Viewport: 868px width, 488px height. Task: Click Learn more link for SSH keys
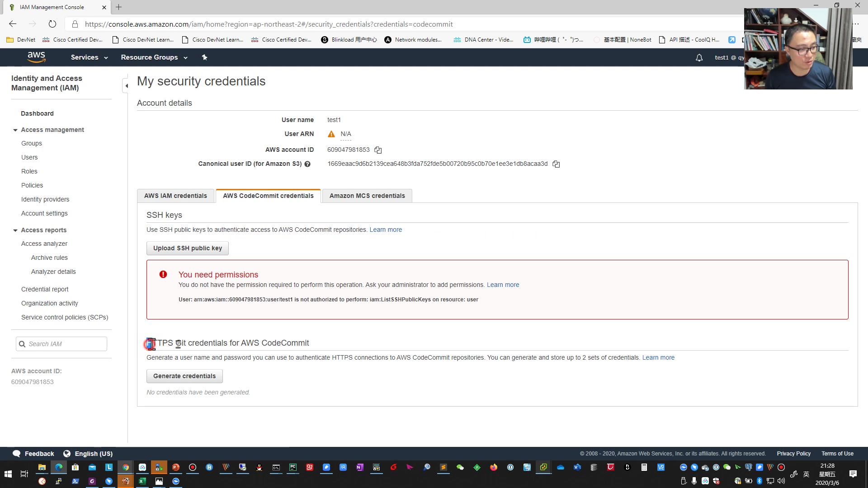(386, 230)
